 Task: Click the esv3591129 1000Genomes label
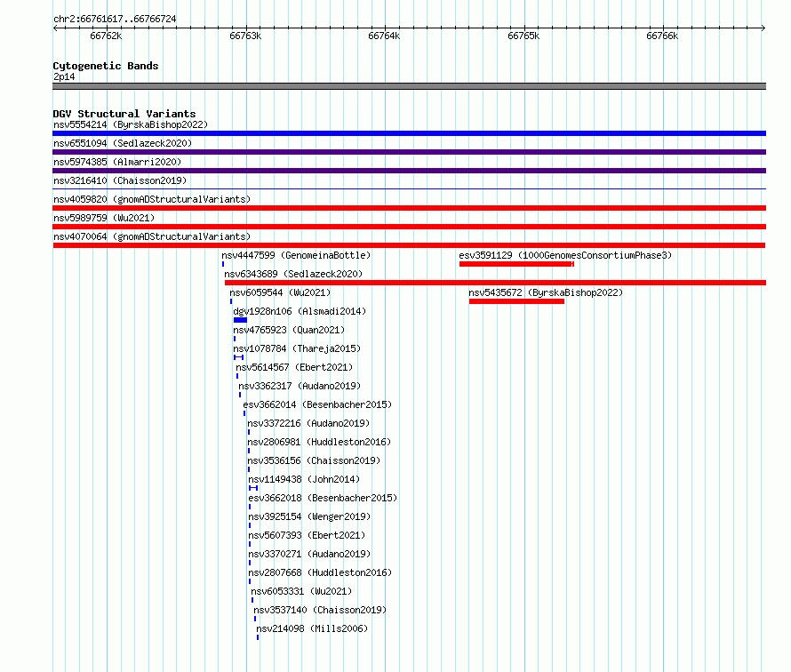pos(565,255)
